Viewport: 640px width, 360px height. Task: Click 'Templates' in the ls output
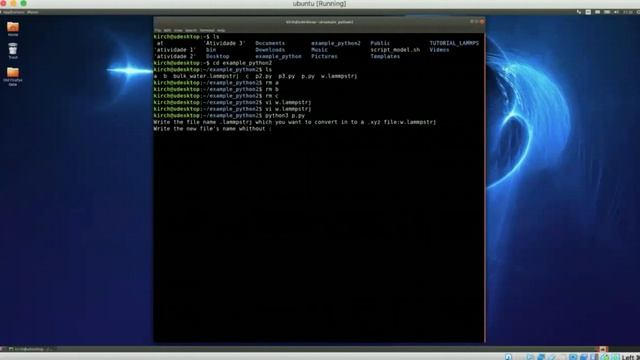385,56
